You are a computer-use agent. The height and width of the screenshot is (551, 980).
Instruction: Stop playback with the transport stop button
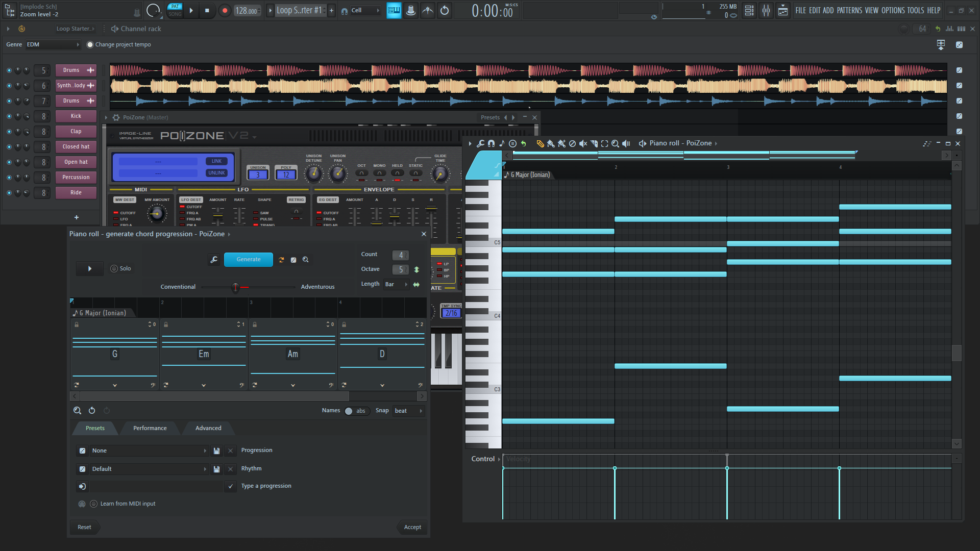pos(207,10)
